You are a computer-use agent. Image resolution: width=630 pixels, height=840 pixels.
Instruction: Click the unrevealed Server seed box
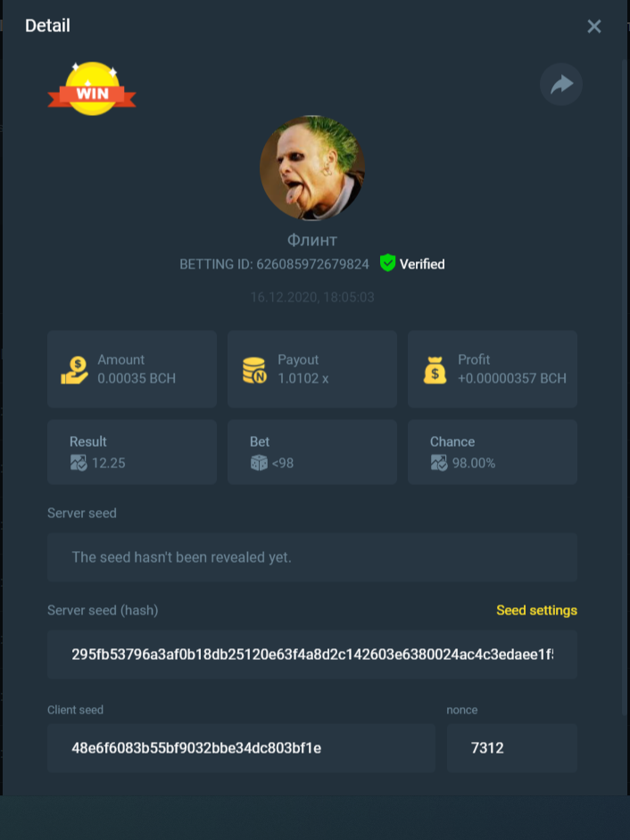coord(312,557)
